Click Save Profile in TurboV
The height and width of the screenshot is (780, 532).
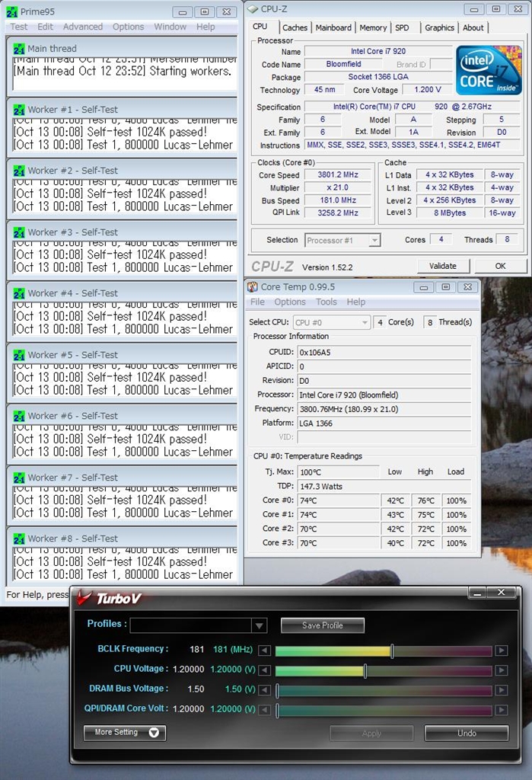[322, 625]
